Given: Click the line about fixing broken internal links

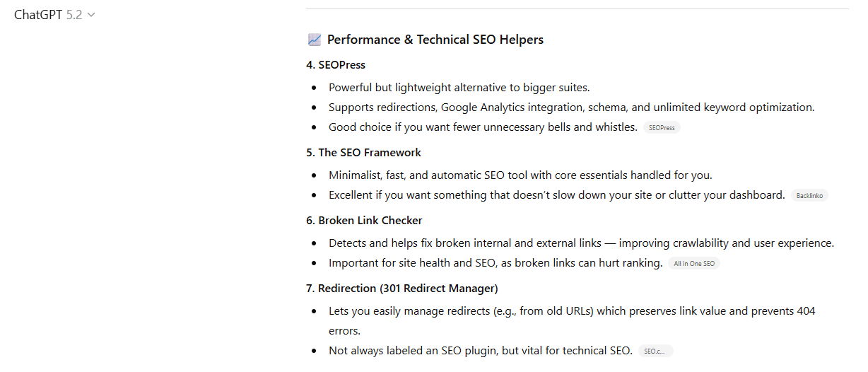Looking at the screenshot, I should point(581,243).
